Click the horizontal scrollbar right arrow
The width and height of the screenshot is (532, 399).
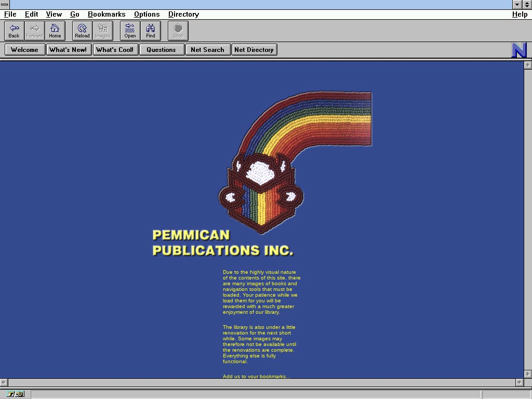click(519, 382)
